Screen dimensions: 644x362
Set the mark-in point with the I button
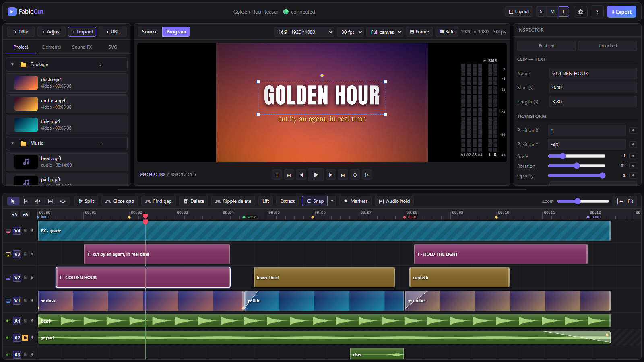point(277,175)
